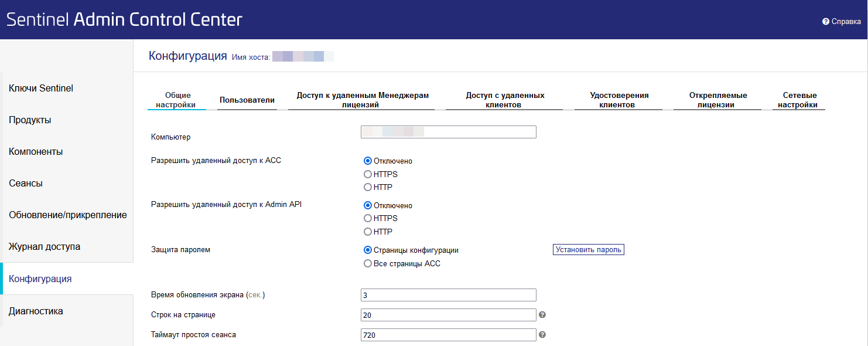Image resolution: width=868 pixels, height=346 pixels.
Task: Open Доступ с удаленных клиентов tab
Action: [x=505, y=100]
